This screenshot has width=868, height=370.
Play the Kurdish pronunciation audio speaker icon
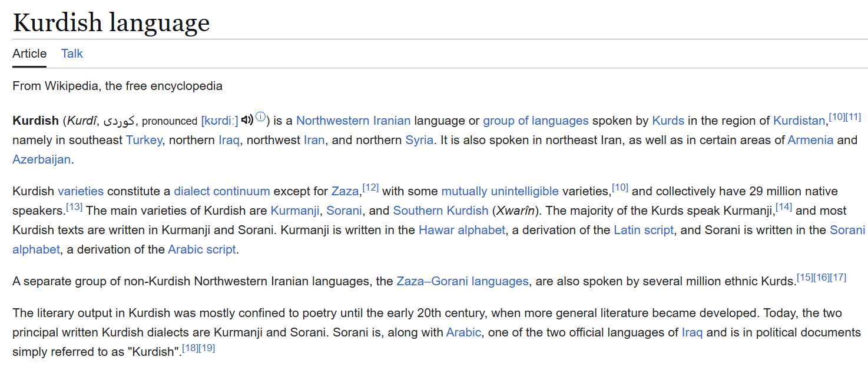pos(247,120)
